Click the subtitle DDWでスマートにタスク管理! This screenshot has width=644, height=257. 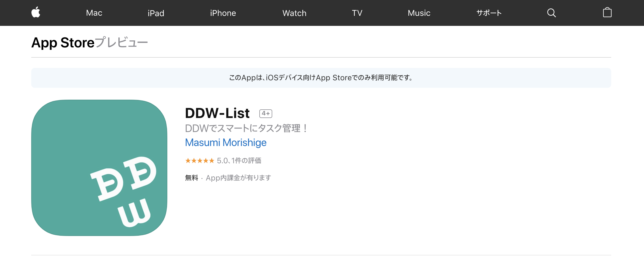[x=246, y=128]
